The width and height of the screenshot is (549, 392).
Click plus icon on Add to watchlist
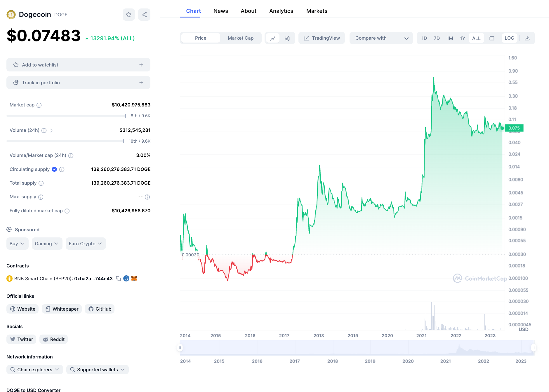pos(141,65)
